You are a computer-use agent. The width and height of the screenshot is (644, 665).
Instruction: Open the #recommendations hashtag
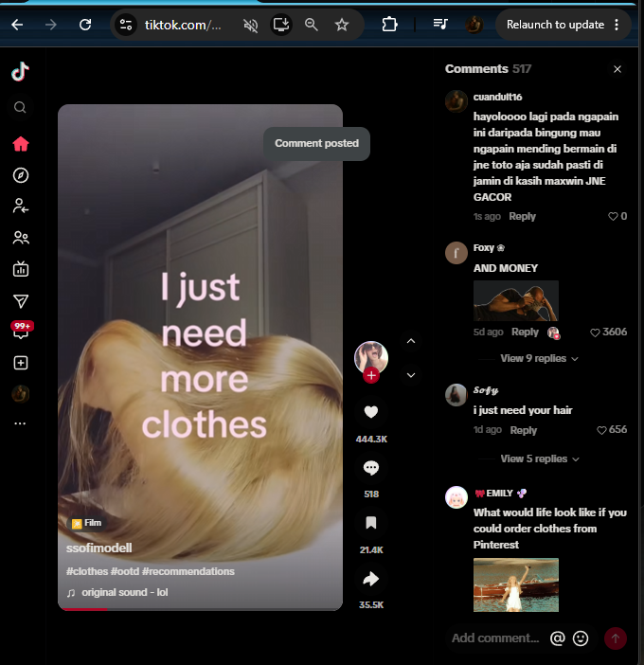coord(188,571)
